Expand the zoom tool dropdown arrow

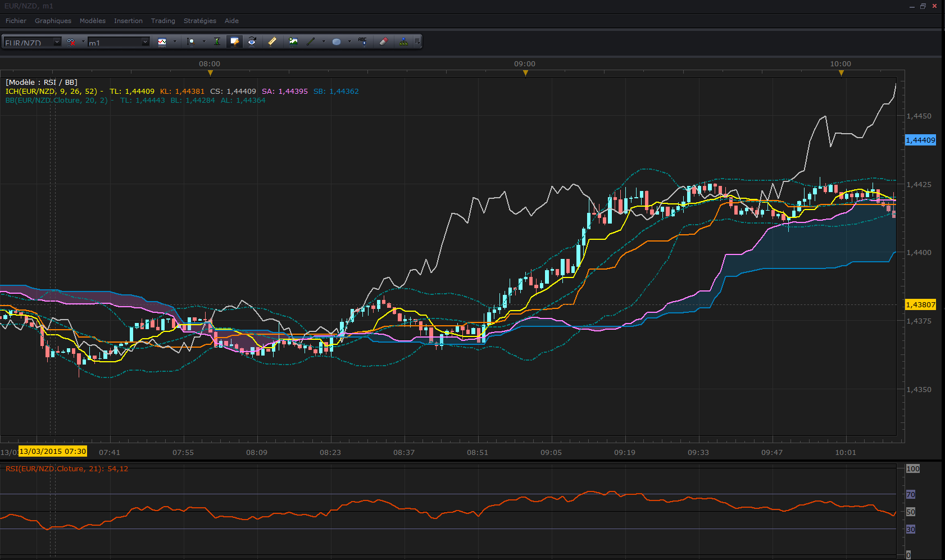(203, 42)
